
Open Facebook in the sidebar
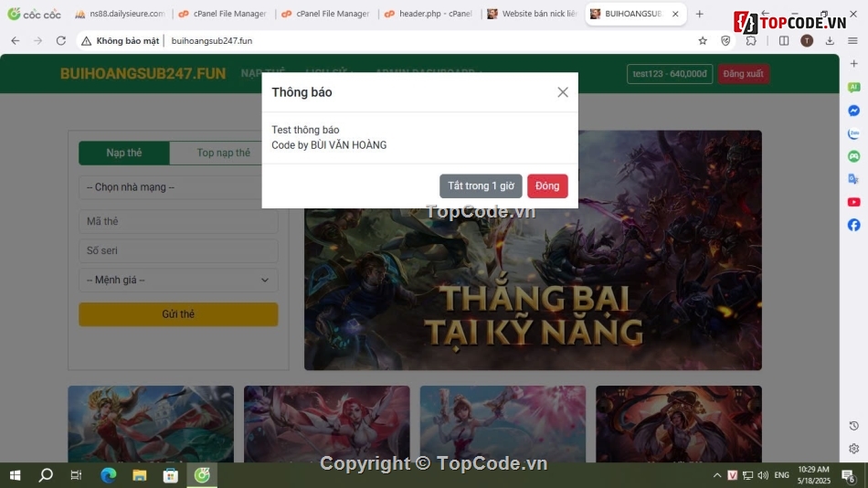tap(853, 225)
